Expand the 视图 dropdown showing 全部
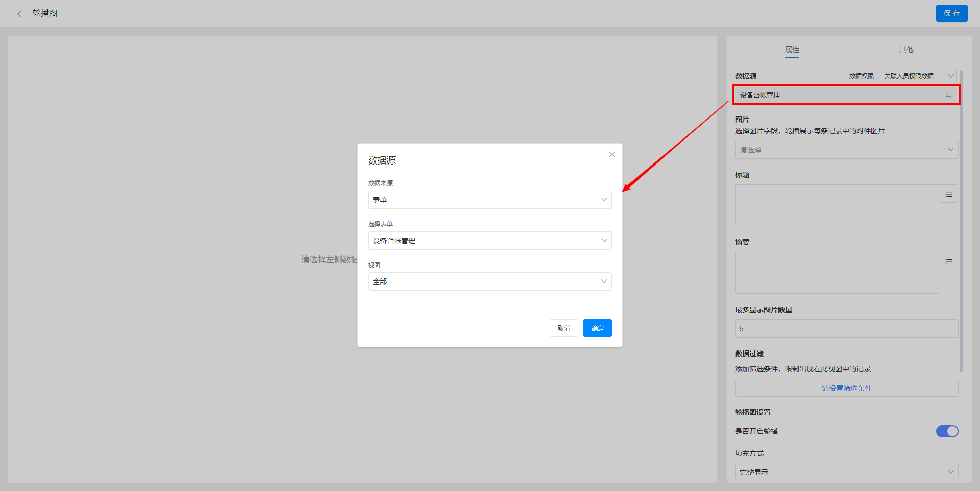The height and width of the screenshot is (491, 980). point(489,282)
